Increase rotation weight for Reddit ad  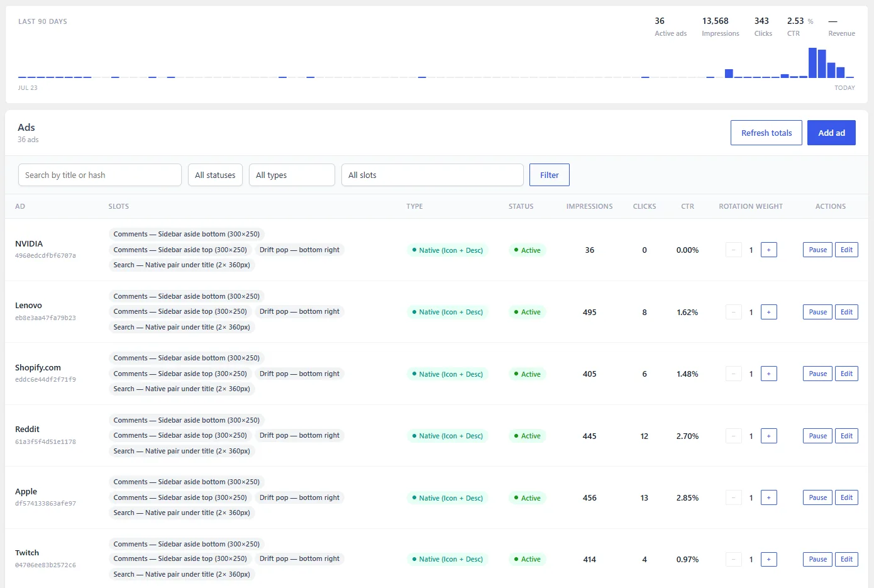(x=768, y=436)
